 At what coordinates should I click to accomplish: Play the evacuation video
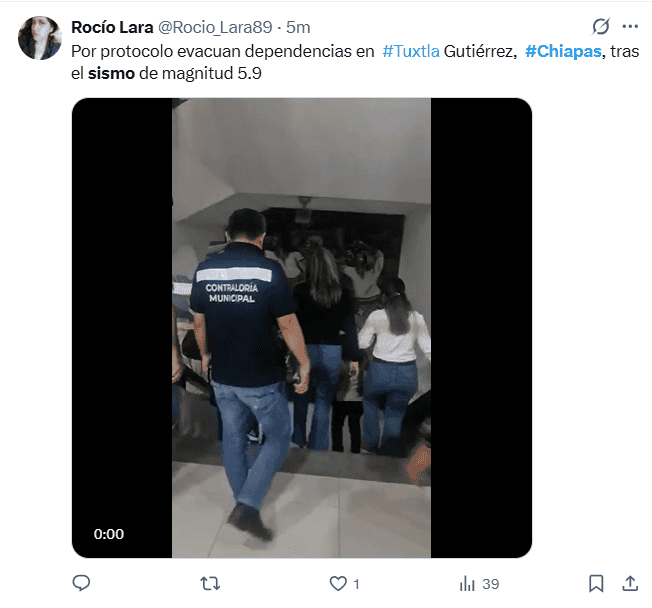[301, 328]
